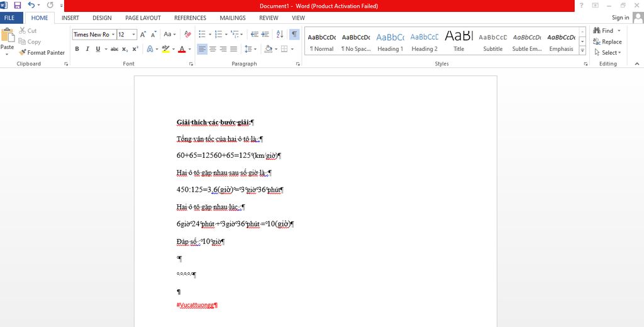The image size is (644, 327).
Task: Justify paragraph text
Action: [234, 49]
